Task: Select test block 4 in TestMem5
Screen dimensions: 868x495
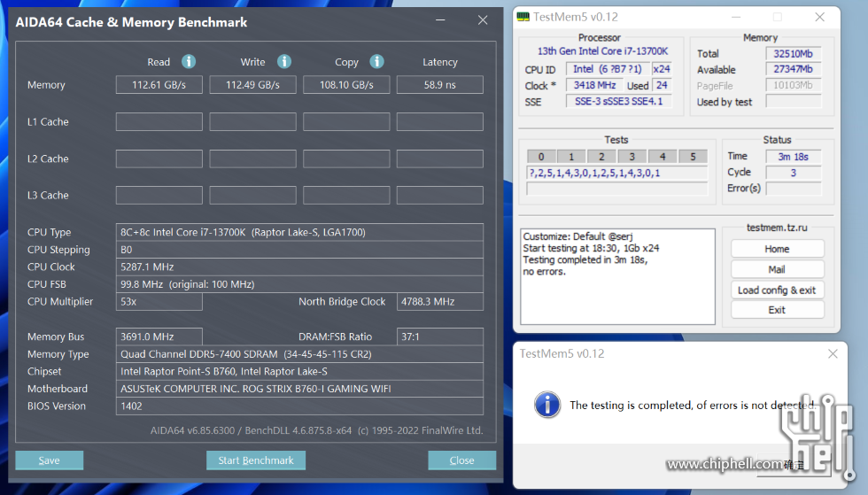Action: pyautogui.click(x=663, y=157)
